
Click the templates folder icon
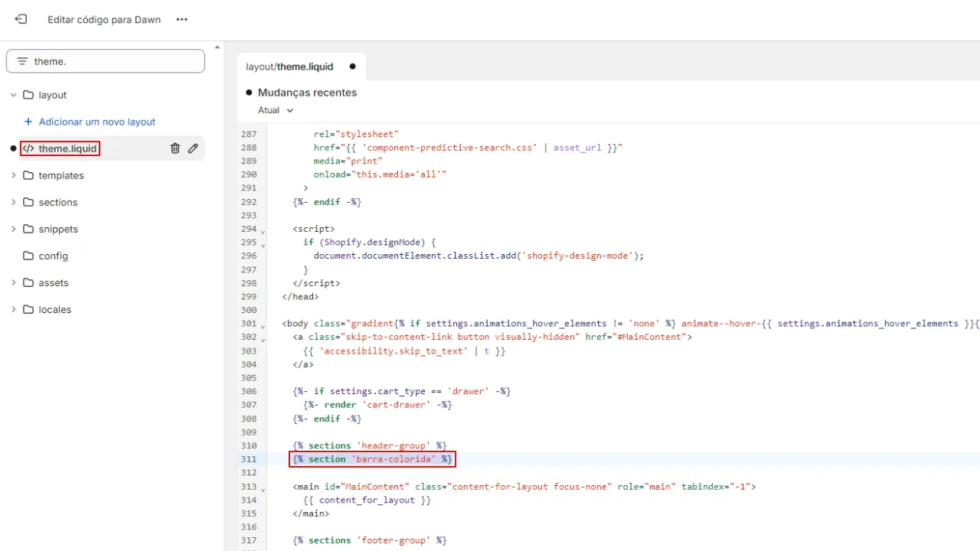point(28,175)
